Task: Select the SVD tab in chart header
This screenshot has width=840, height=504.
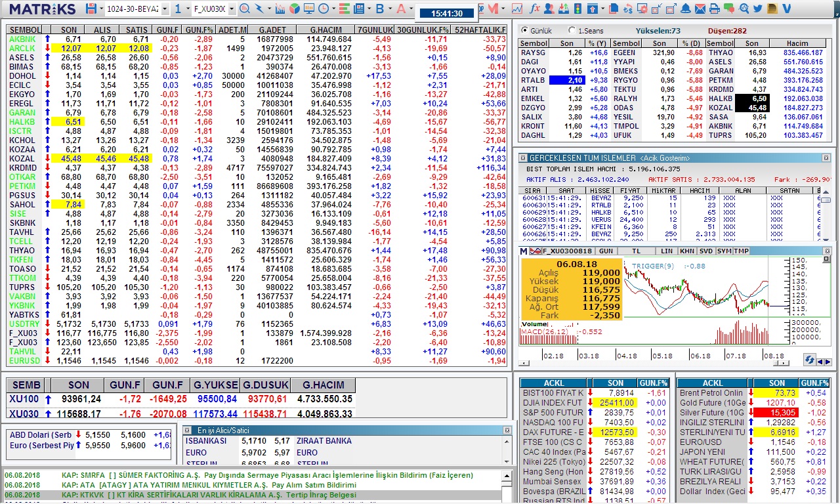Action: tap(705, 251)
